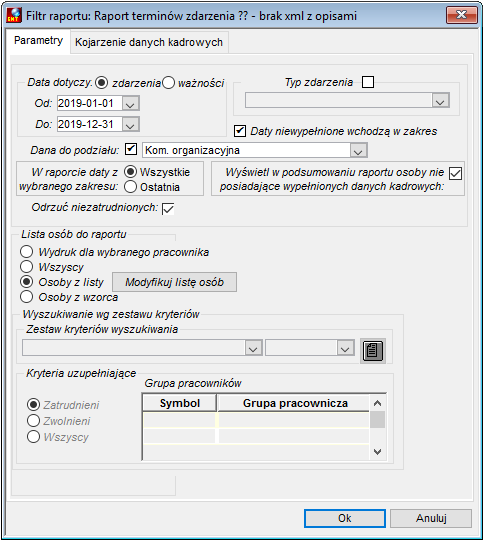
Task: Click the Anuluj button
Action: pyautogui.click(x=431, y=518)
